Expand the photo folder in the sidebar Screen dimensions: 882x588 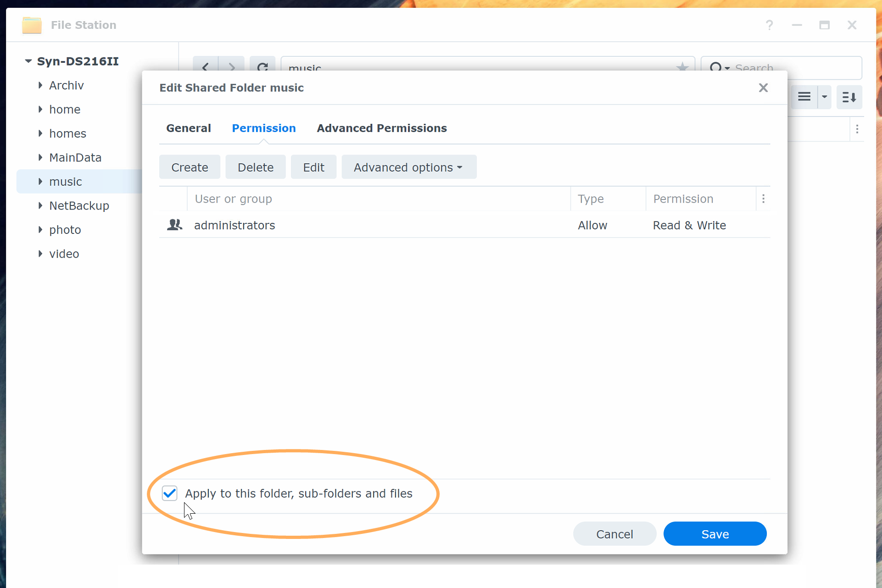(40, 229)
